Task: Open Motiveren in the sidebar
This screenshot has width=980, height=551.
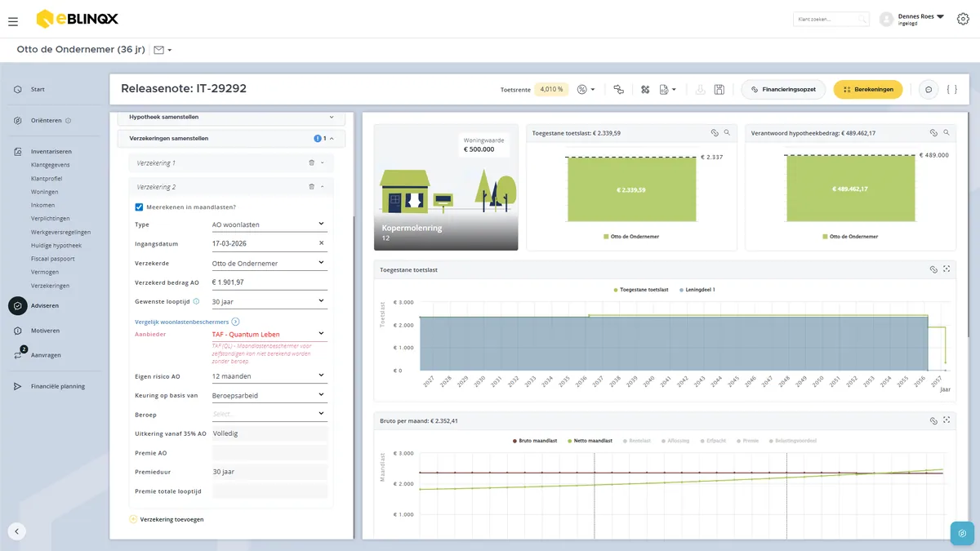Action: pos(45,331)
